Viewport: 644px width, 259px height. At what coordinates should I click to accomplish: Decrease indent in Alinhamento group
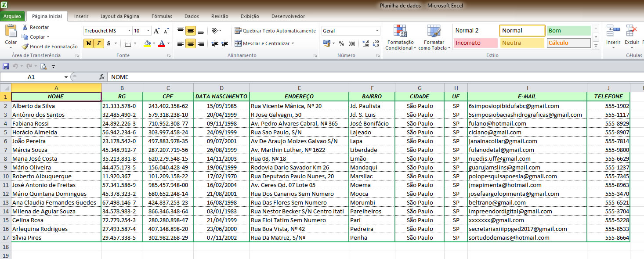point(215,43)
